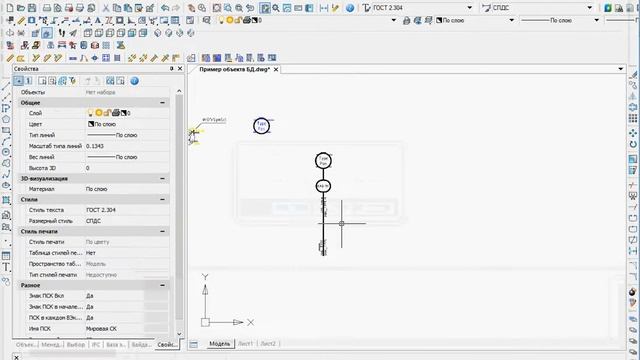Click the magnifier zoom icon in top toolbar
Viewport: 640px width, 360px height.
coord(276,8)
